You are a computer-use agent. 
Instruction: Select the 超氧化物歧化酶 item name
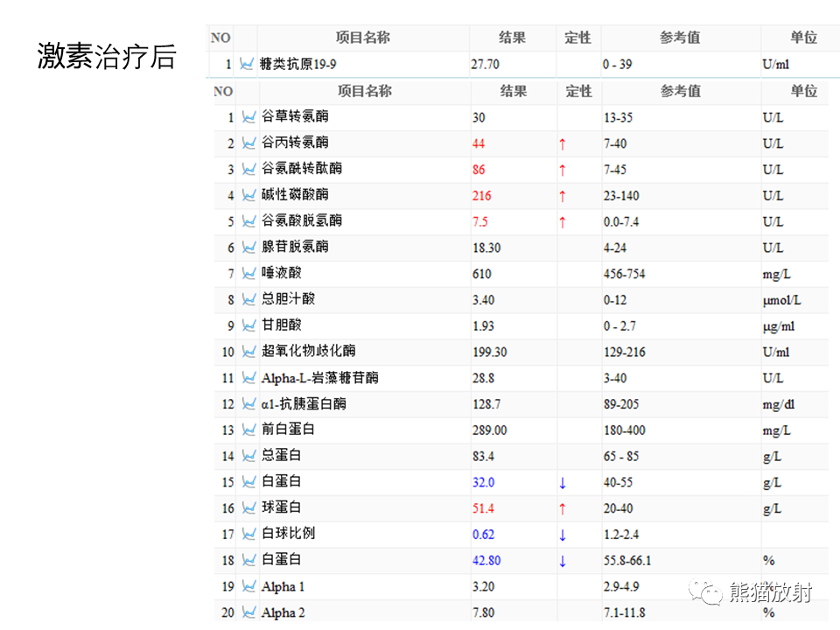pyautogui.click(x=309, y=351)
